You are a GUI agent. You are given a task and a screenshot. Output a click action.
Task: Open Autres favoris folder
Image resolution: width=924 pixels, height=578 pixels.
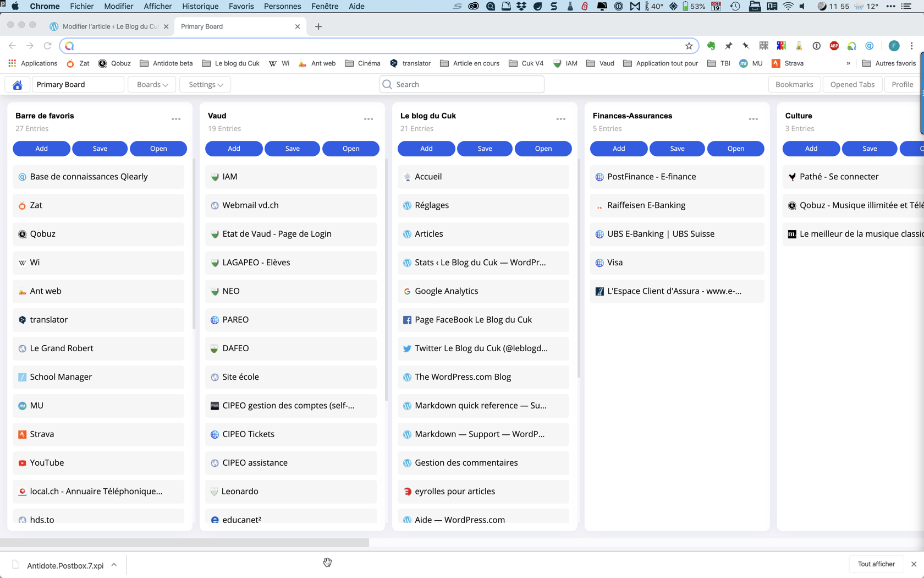[889, 63]
